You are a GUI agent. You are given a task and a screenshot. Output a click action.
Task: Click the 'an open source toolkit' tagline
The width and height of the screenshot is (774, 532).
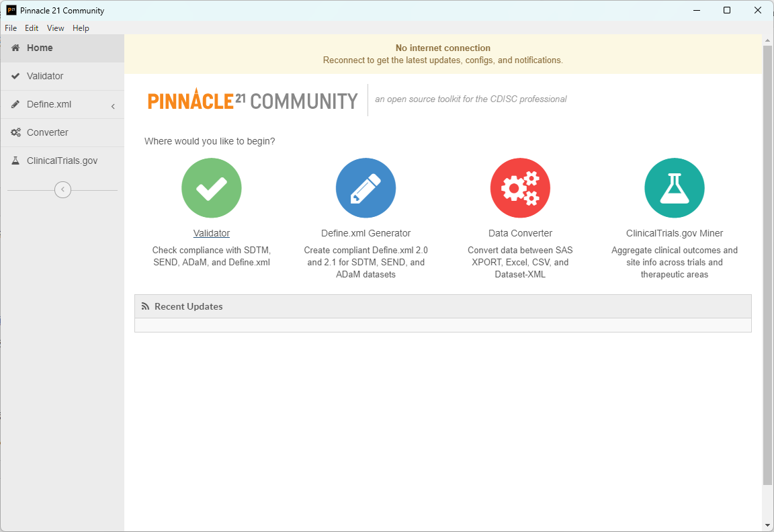point(470,99)
